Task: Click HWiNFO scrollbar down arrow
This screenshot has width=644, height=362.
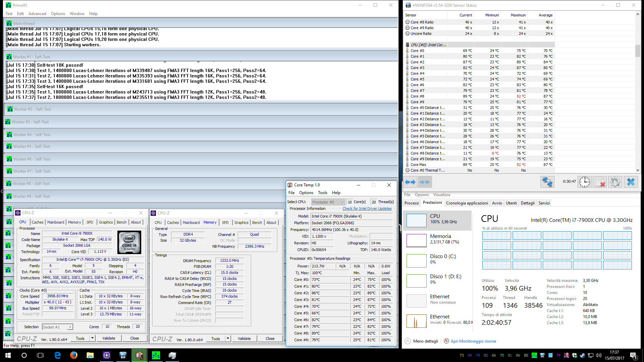Action: (x=638, y=170)
